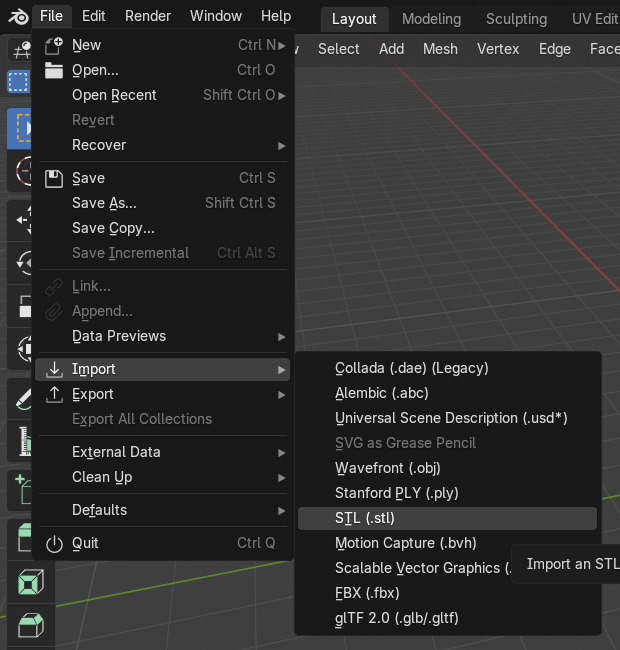Expand the Defaults submenu
Screen dimensions: 620x650
282,511
